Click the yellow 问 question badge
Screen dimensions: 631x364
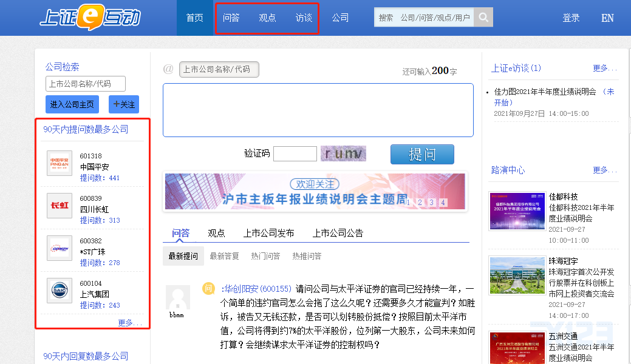[208, 288]
